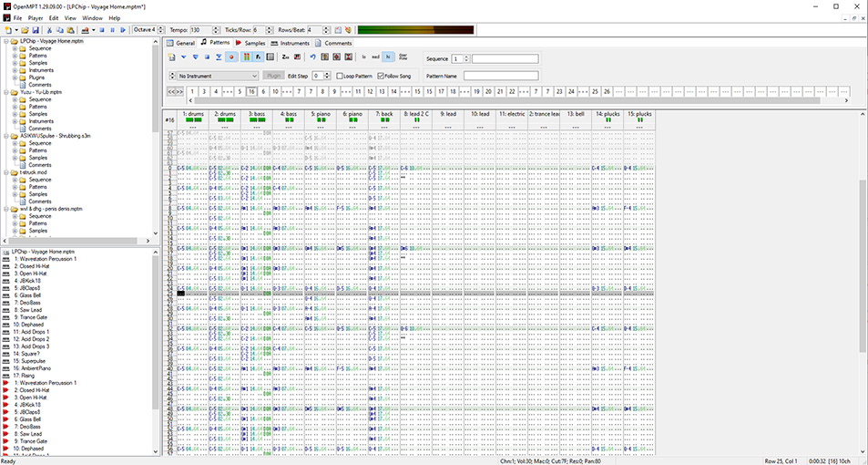The height and width of the screenshot is (465, 868).
Task: Play the song from the main toolbar
Action: [123, 30]
